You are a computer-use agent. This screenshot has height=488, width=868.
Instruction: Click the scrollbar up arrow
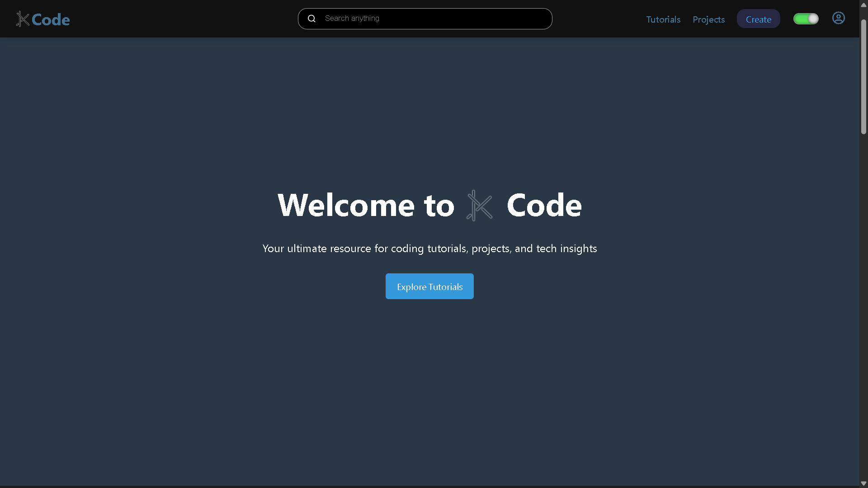(863, 5)
